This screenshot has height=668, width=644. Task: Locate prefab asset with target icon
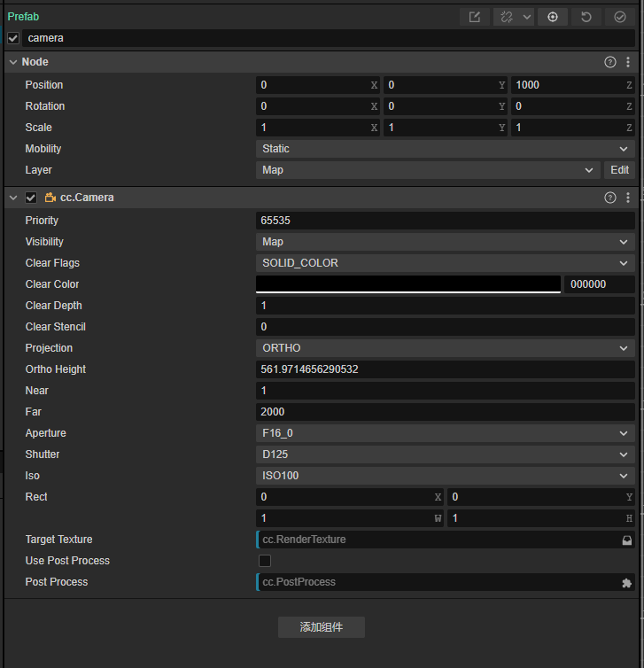[x=553, y=17]
